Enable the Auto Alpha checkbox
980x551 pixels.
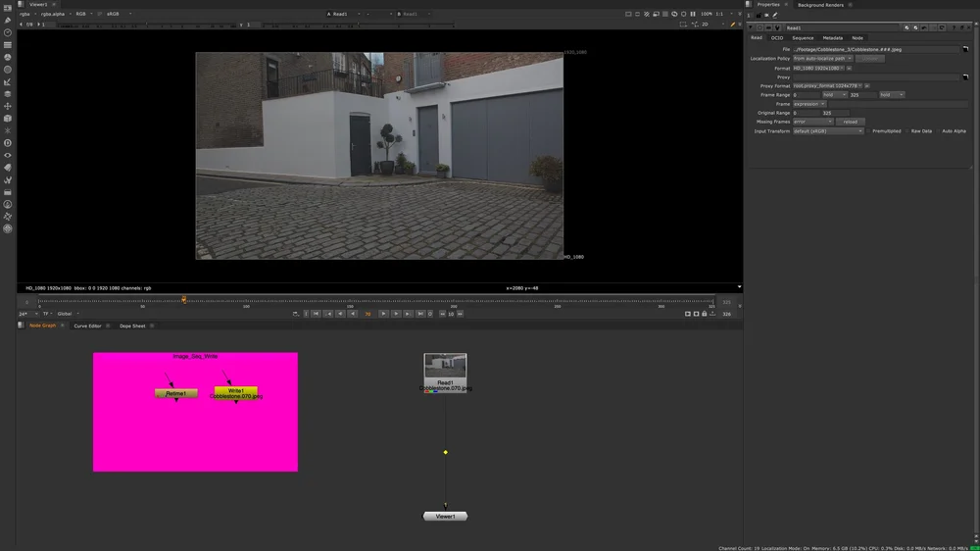(x=938, y=131)
